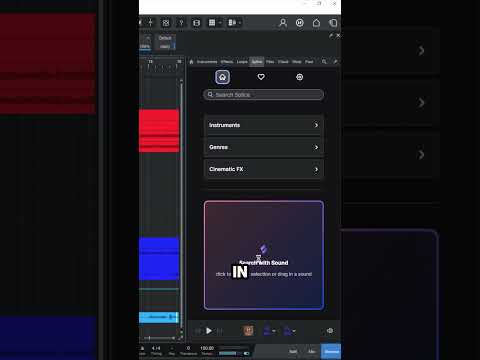Go to the Start page house icon
Image resolution: width=480 pixels, height=360 pixels.
316,23
